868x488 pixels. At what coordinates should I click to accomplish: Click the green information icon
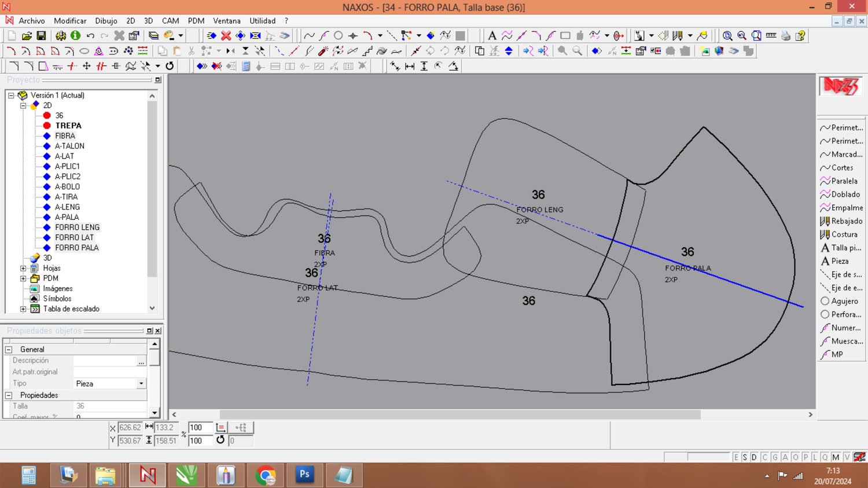(x=75, y=36)
